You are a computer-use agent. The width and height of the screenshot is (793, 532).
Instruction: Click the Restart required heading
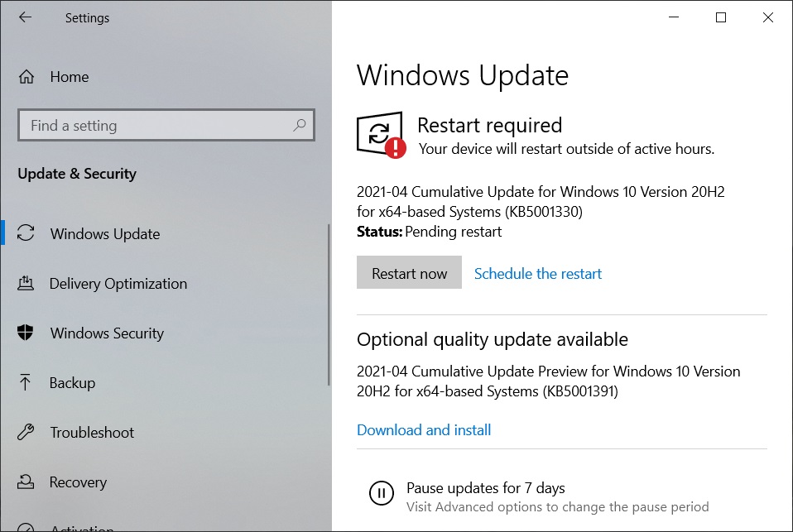489,125
